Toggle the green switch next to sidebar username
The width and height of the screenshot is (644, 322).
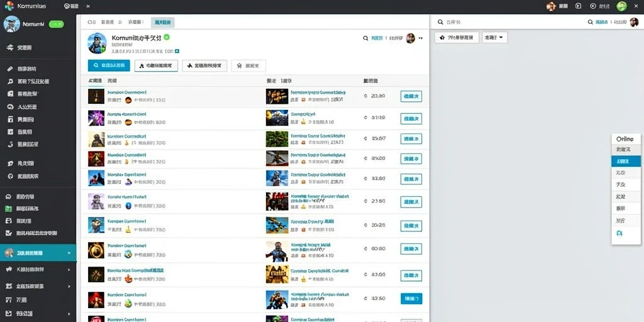56,25
